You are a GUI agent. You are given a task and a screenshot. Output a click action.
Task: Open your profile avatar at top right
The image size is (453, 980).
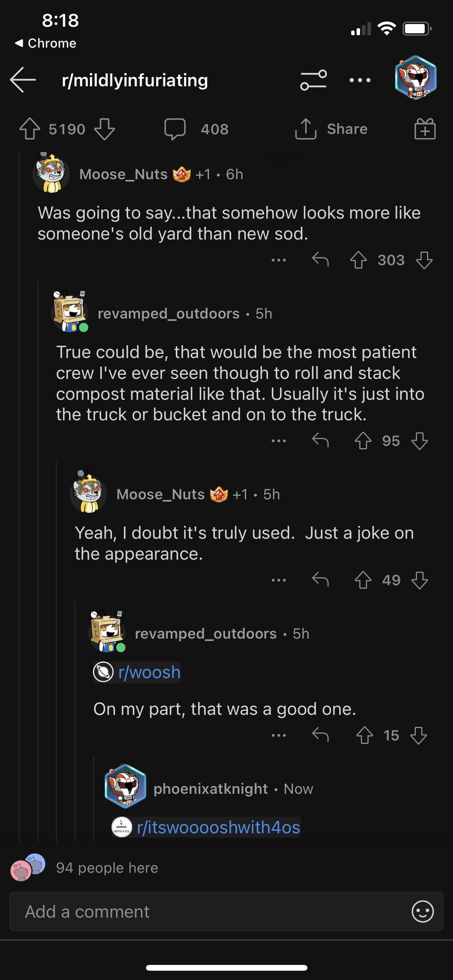pos(415,77)
